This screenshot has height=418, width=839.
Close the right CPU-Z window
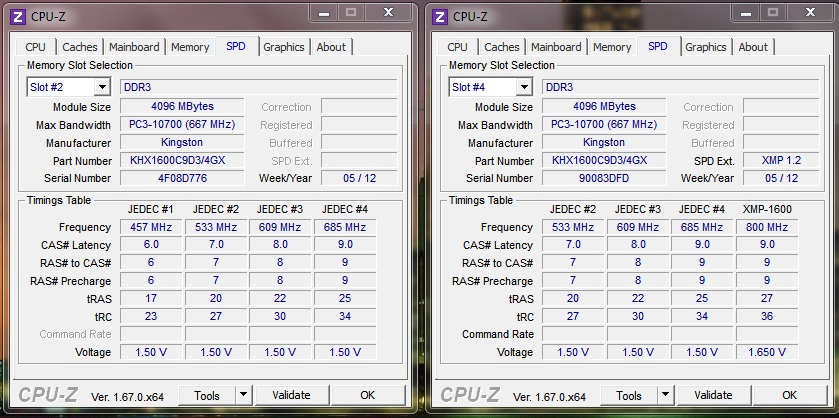[x=811, y=13]
